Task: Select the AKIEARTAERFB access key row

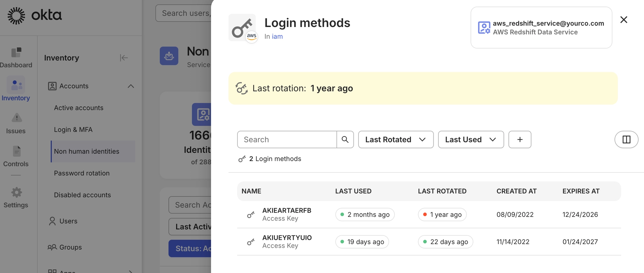Action: pos(286,214)
